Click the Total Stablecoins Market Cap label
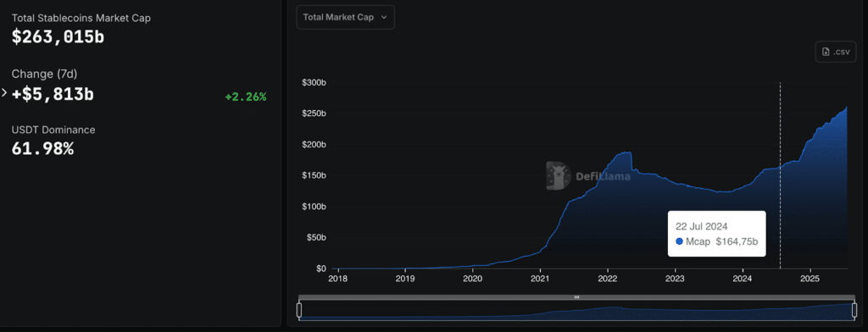The width and height of the screenshot is (868, 332). click(x=81, y=18)
